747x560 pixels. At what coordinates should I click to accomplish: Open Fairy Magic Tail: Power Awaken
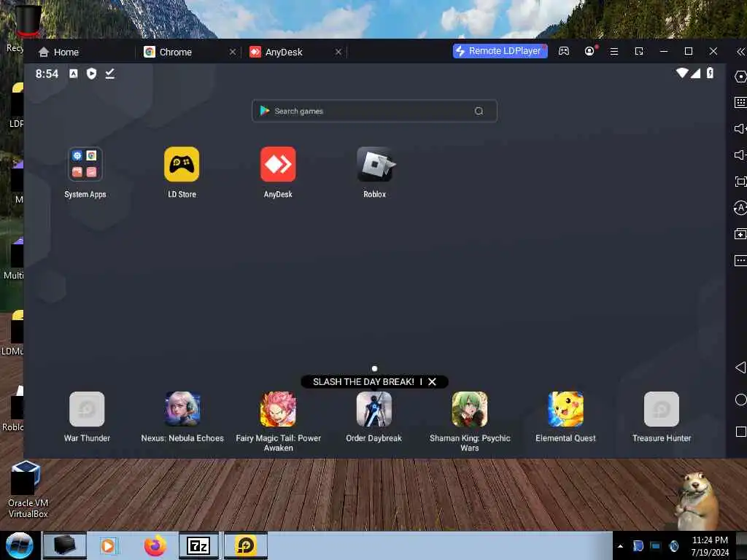278,409
